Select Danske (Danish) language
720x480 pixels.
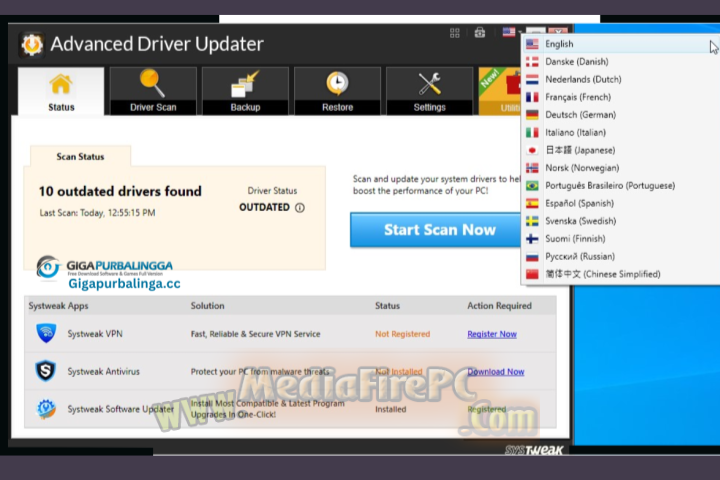pos(620,62)
